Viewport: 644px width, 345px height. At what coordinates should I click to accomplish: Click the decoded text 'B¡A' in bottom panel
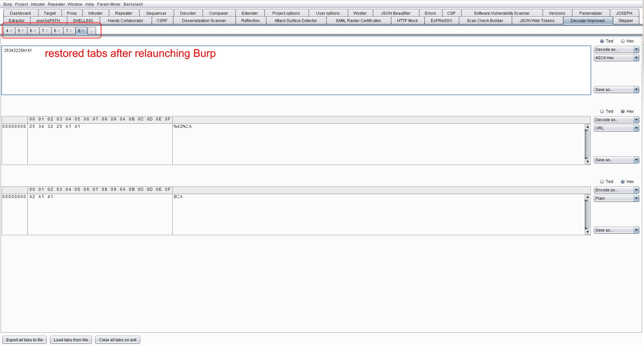(x=178, y=197)
